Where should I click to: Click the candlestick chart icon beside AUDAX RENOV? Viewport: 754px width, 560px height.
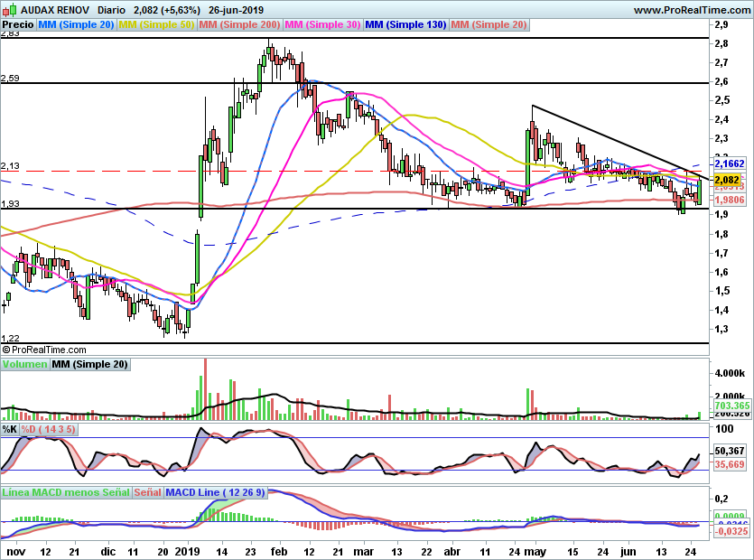pyautogui.click(x=10, y=9)
